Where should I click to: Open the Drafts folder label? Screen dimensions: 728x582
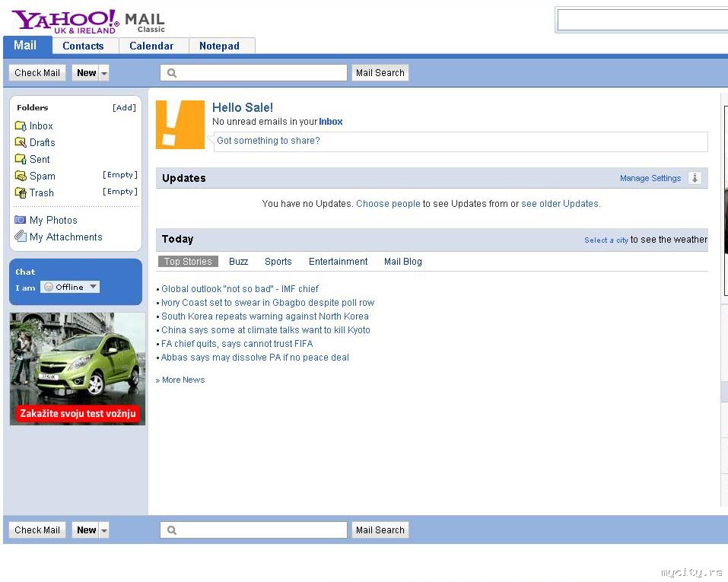point(43,142)
